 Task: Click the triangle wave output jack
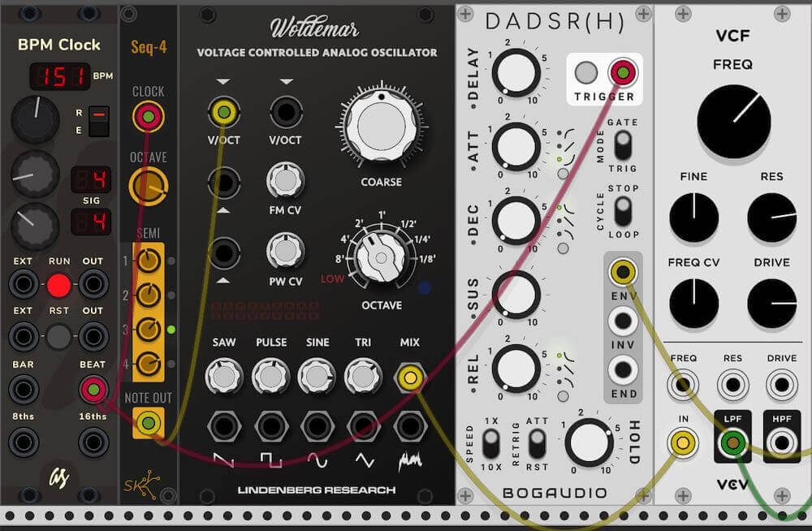364,425
